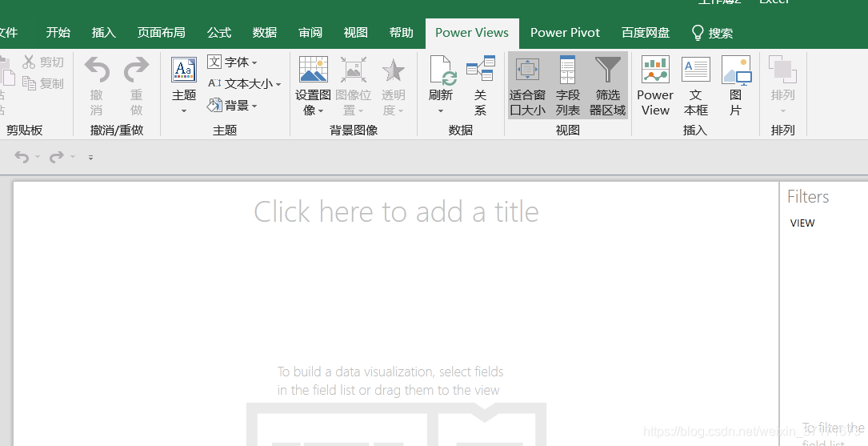Click quick access Undo arrow
The height and width of the screenshot is (446, 868).
(x=22, y=158)
